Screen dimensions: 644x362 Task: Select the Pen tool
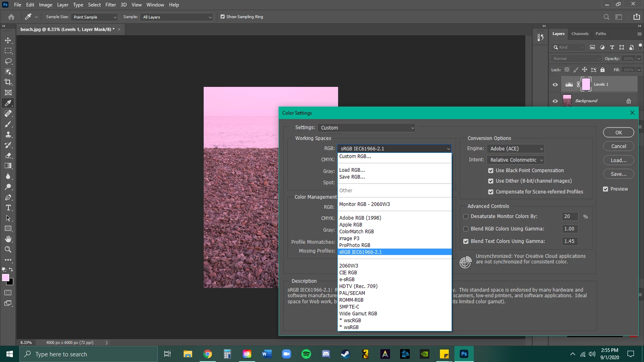(8, 197)
